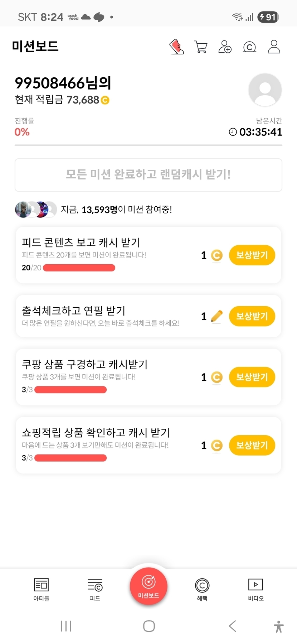Claim the attendance check pencil reward

point(252,316)
